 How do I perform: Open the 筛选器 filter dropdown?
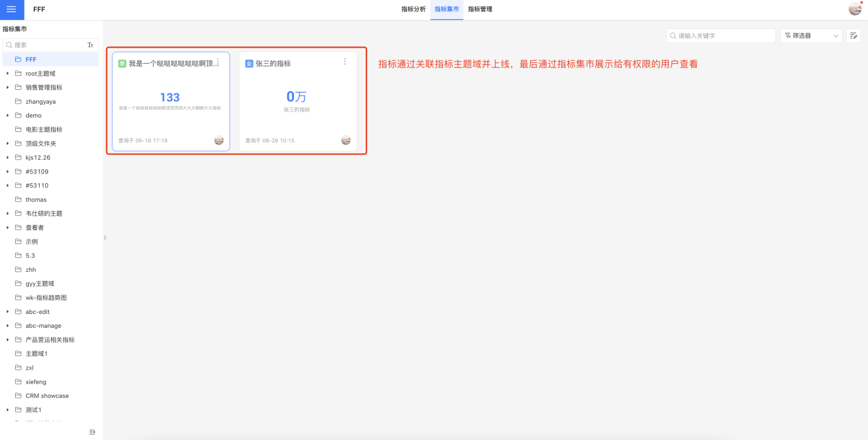[x=811, y=36]
